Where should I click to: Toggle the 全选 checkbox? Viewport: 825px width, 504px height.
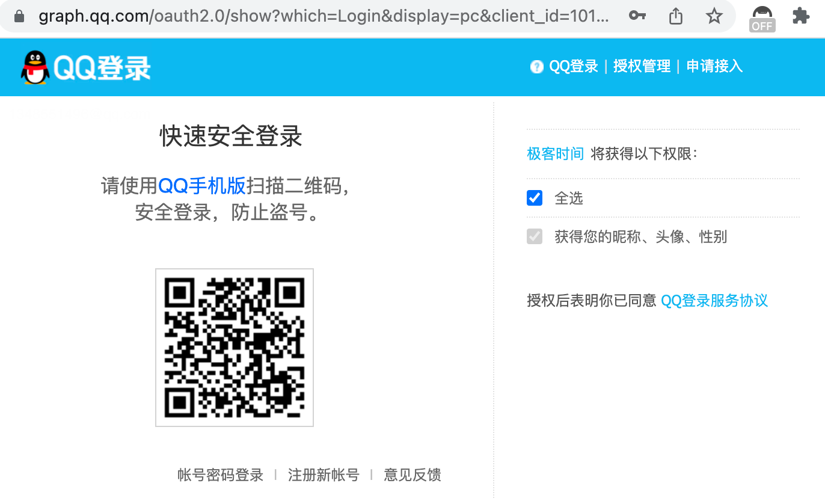click(x=535, y=198)
